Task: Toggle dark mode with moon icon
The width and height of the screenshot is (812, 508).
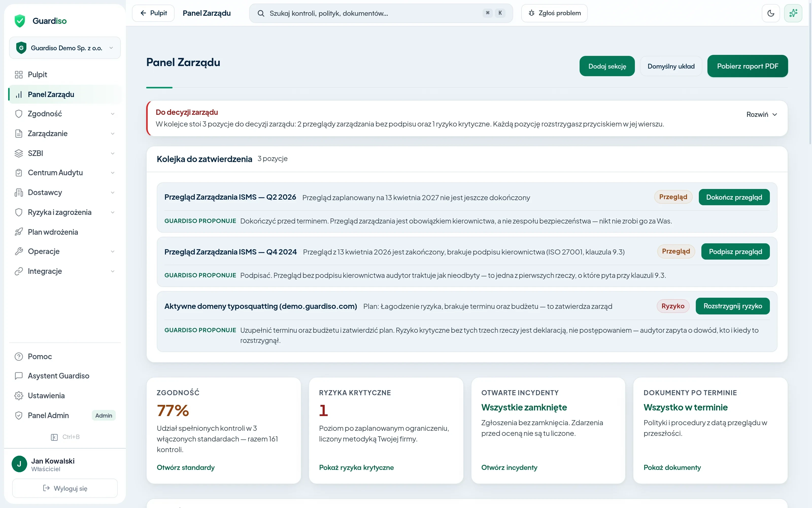Action: pyautogui.click(x=771, y=13)
